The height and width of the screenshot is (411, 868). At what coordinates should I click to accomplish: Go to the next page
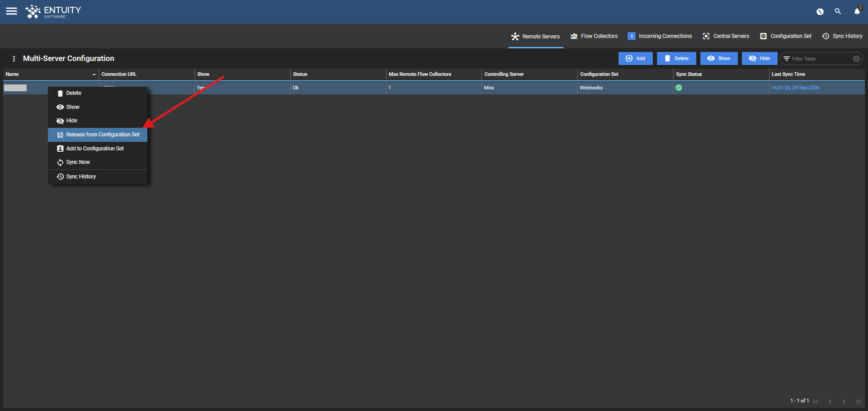coord(844,401)
